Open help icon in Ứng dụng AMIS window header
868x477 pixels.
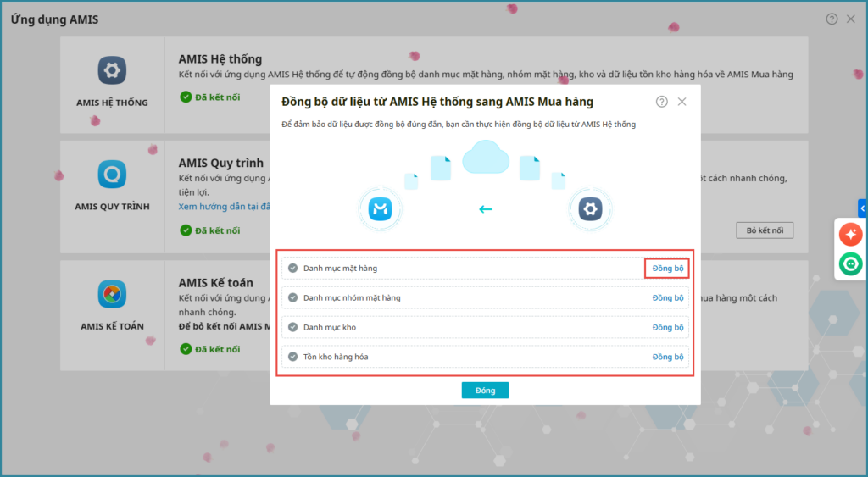pyautogui.click(x=832, y=19)
